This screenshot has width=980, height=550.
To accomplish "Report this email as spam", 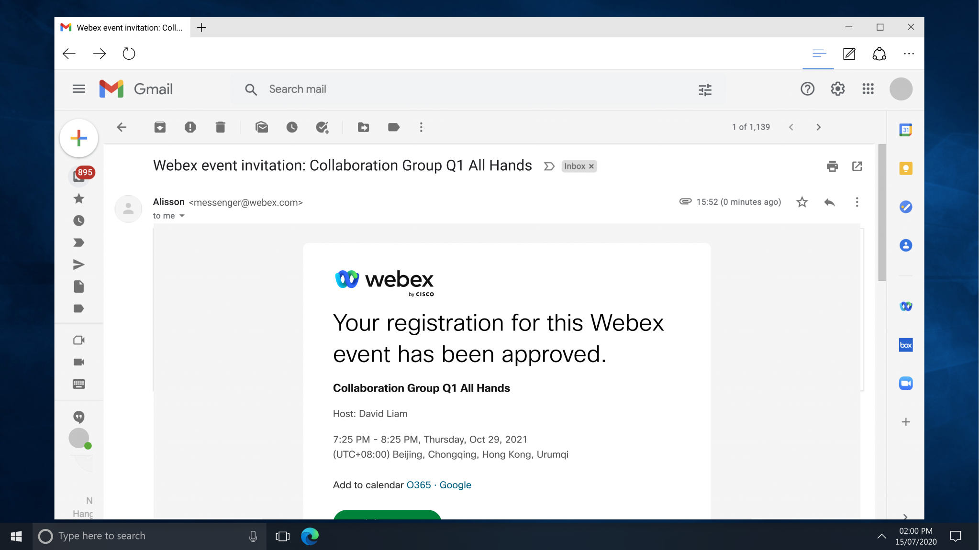I will coord(190,127).
